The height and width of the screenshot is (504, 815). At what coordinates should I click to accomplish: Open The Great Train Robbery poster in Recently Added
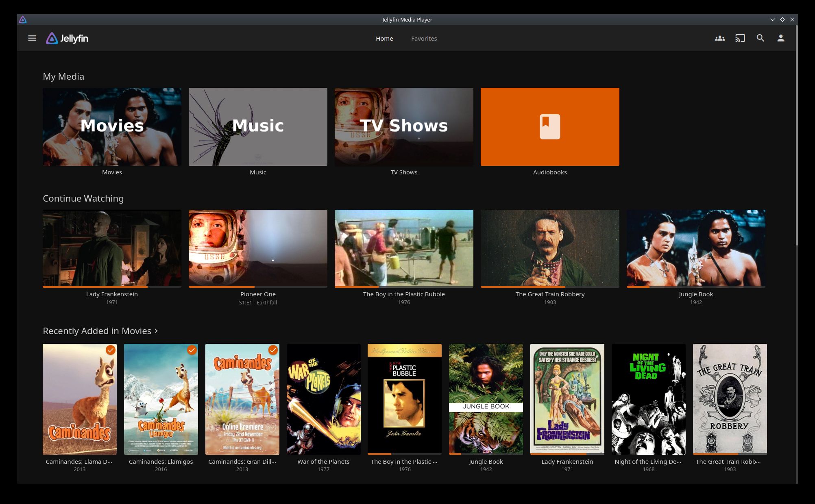click(730, 399)
